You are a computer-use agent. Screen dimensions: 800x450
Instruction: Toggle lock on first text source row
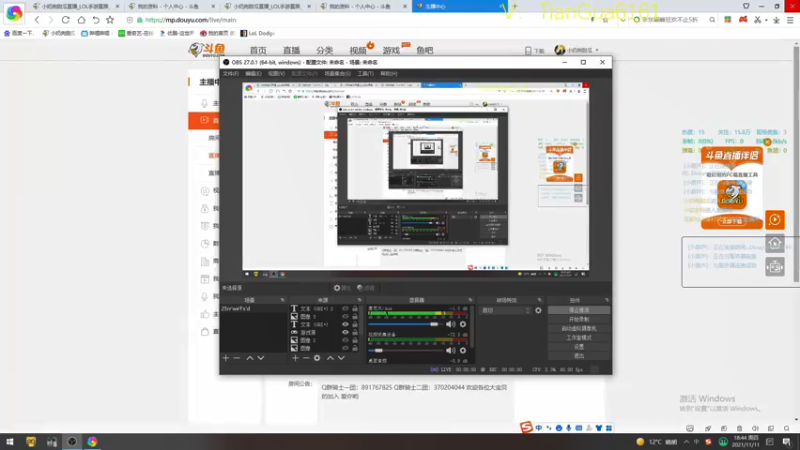[x=355, y=309]
